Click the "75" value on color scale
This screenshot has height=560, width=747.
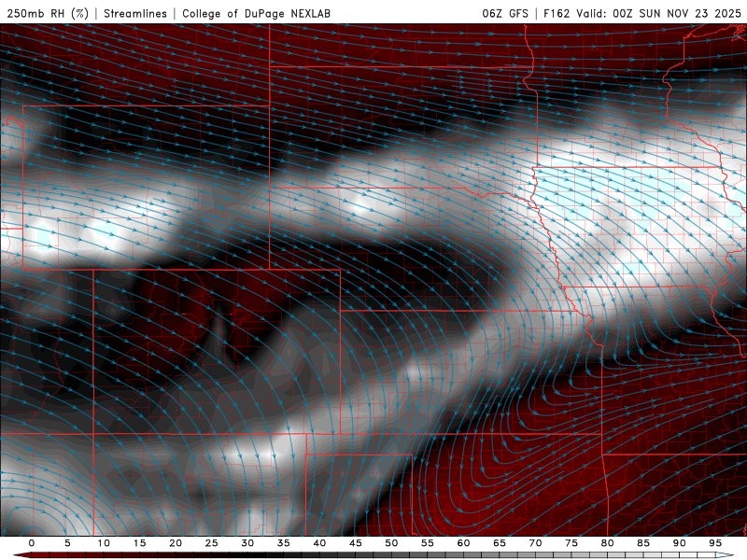(x=571, y=543)
